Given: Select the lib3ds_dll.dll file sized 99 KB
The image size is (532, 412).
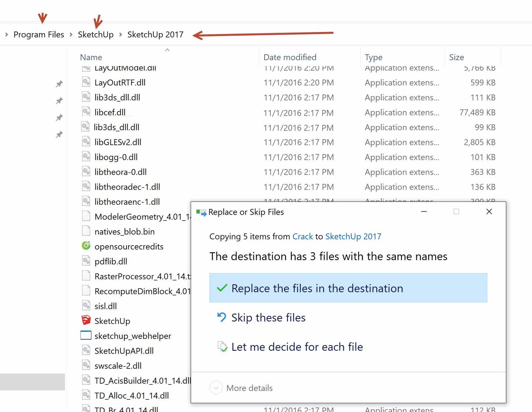Looking at the screenshot, I should coord(116,127).
